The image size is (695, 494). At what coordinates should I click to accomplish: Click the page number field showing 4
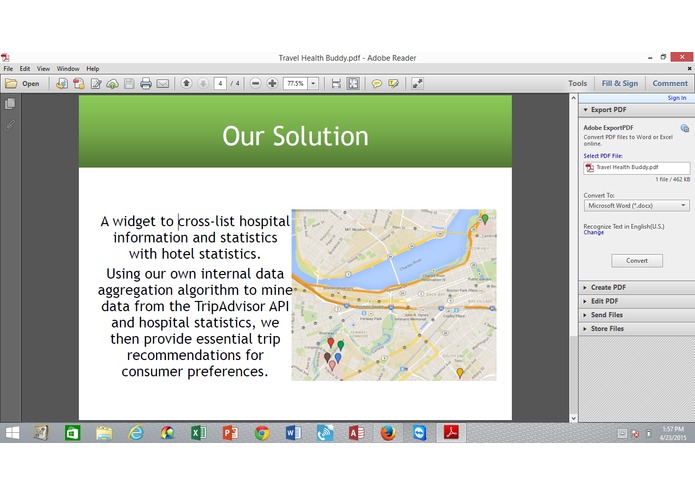coord(220,83)
